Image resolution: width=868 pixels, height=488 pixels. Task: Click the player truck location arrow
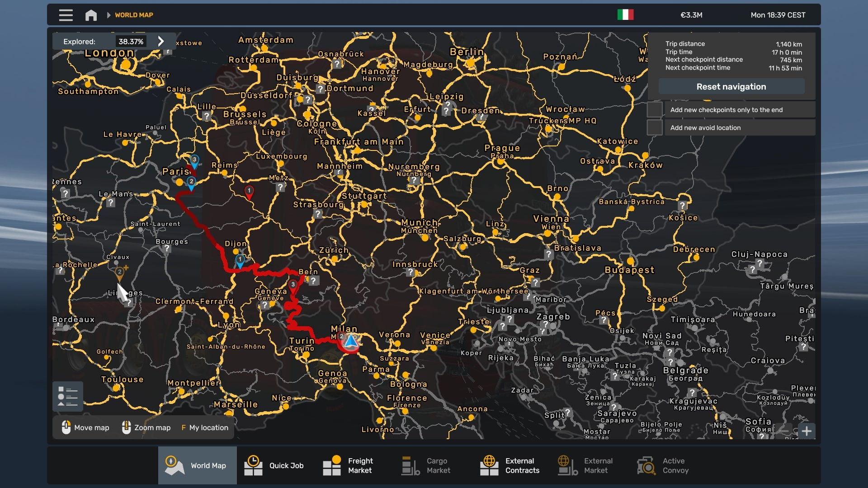point(350,342)
